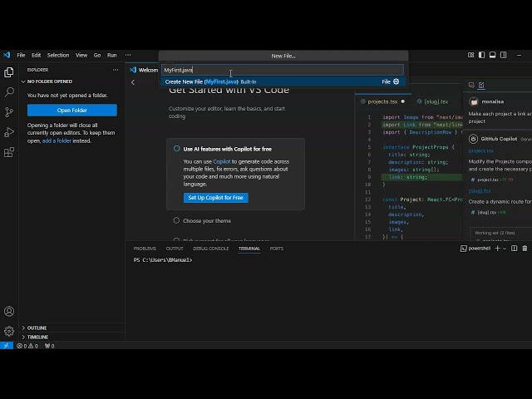
Task: Follow the 'add a folder' link
Action: [57, 140]
